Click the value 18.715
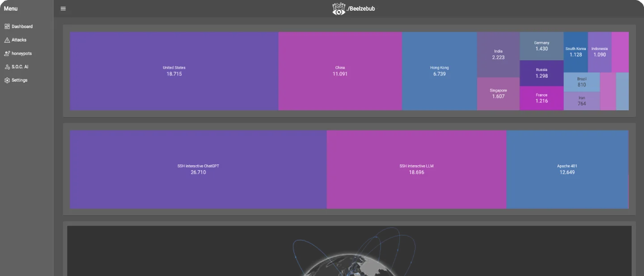 174,74
